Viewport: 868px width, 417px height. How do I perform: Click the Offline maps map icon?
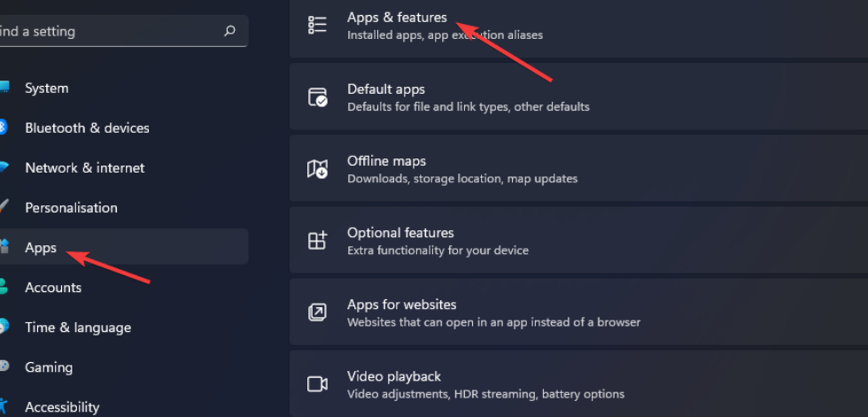click(x=317, y=169)
